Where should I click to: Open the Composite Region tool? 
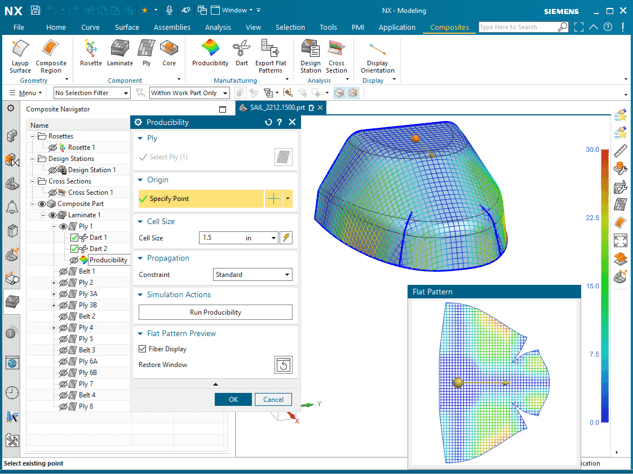click(51, 57)
